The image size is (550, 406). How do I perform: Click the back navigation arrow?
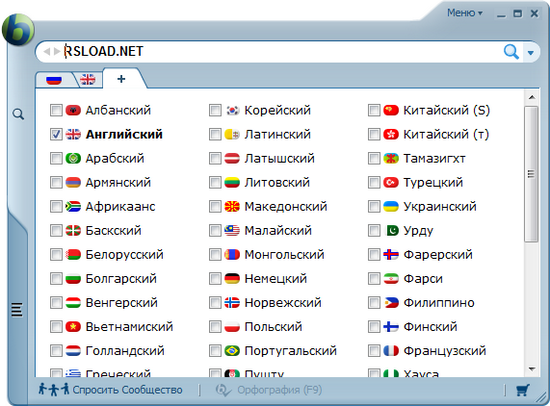coord(47,52)
